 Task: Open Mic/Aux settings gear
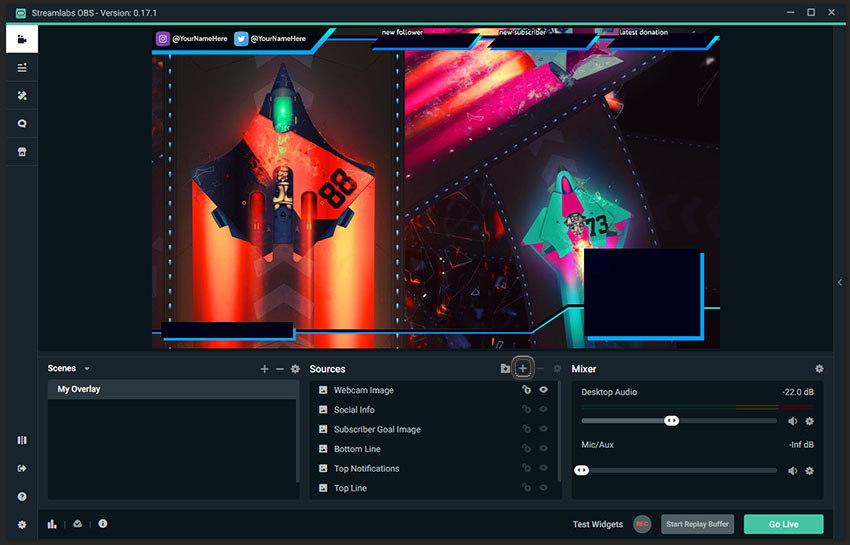click(809, 471)
